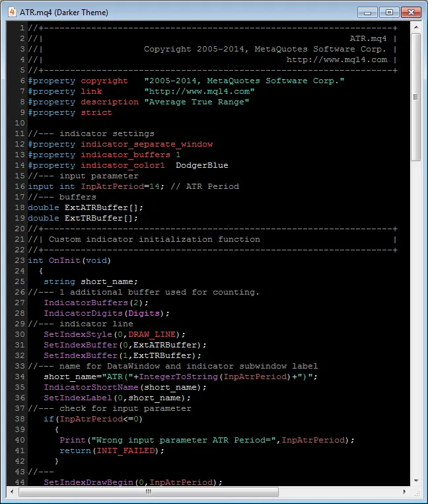Viewport: 428px width, 504px height.
Task: Click the DodgerBlue color value on line 14
Action: 202,165
